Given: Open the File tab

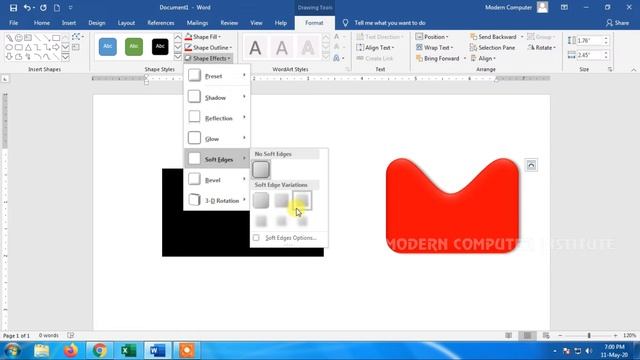Looking at the screenshot, I should tap(13, 23).
